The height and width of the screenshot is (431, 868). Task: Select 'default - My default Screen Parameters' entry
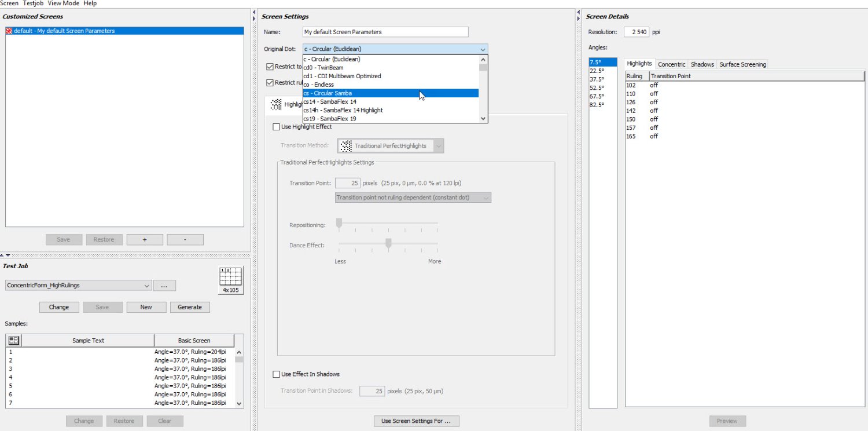tap(124, 31)
